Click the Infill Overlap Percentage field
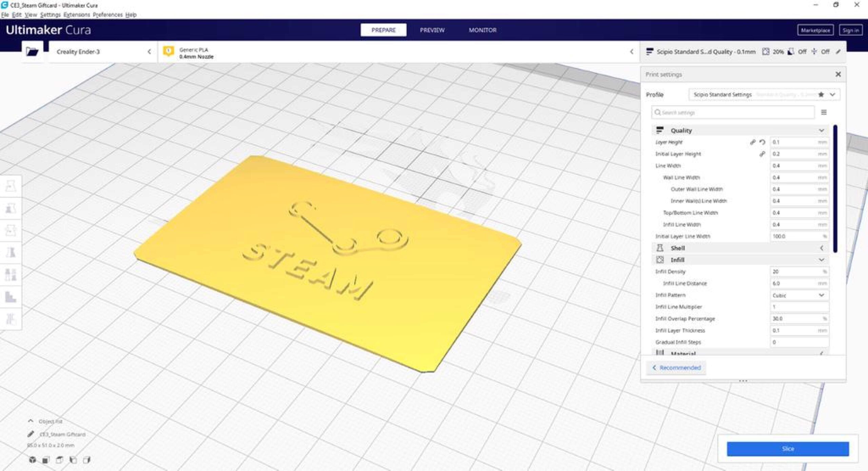This screenshot has width=868, height=471. [800, 319]
